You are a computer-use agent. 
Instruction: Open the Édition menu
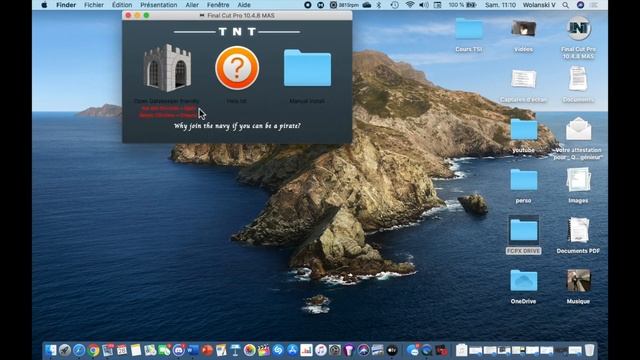[122, 5]
